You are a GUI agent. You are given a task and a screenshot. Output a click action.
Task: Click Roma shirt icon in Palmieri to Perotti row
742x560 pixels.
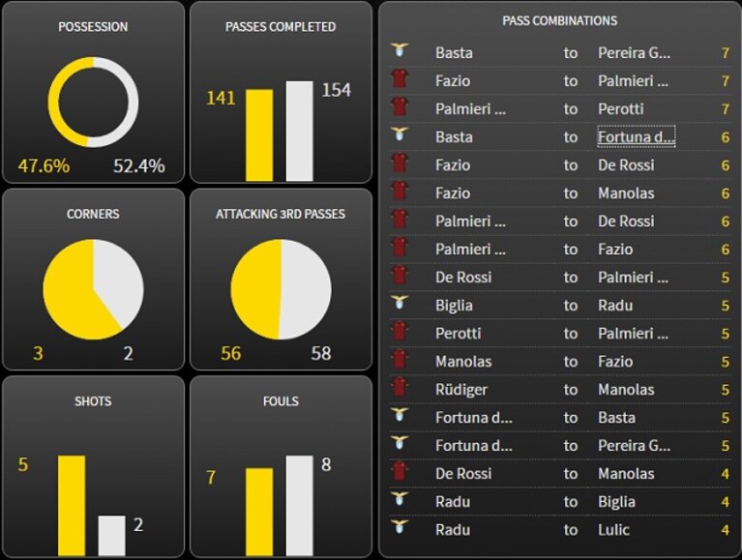click(x=400, y=106)
